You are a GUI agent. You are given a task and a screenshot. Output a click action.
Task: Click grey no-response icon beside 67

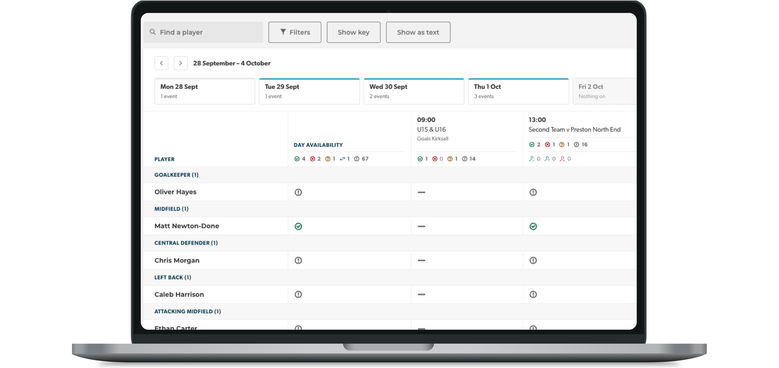click(x=357, y=159)
